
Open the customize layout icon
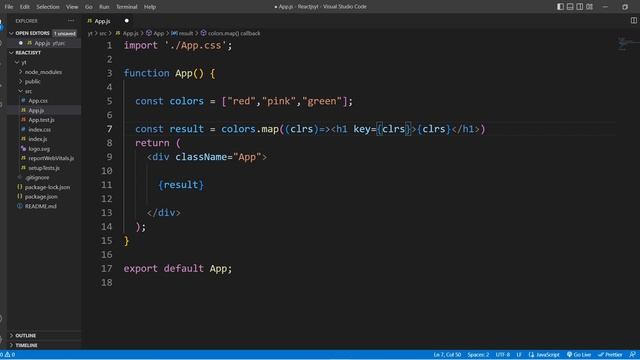pyautogui.click(x=589, y=7)
